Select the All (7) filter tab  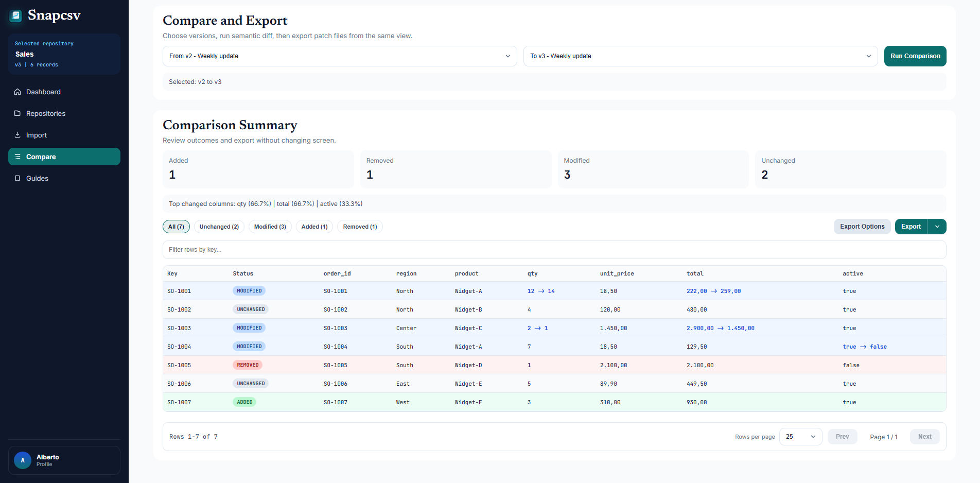176,227
